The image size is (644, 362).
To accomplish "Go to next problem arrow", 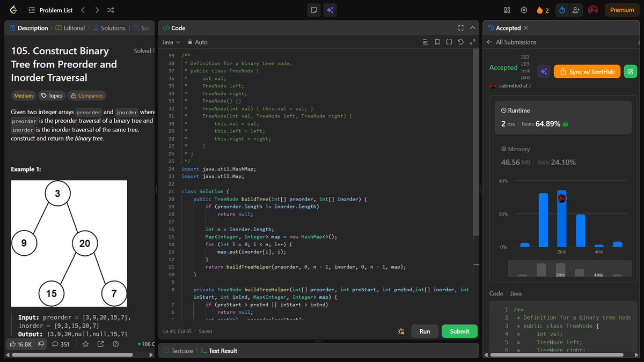I will 97,10.
